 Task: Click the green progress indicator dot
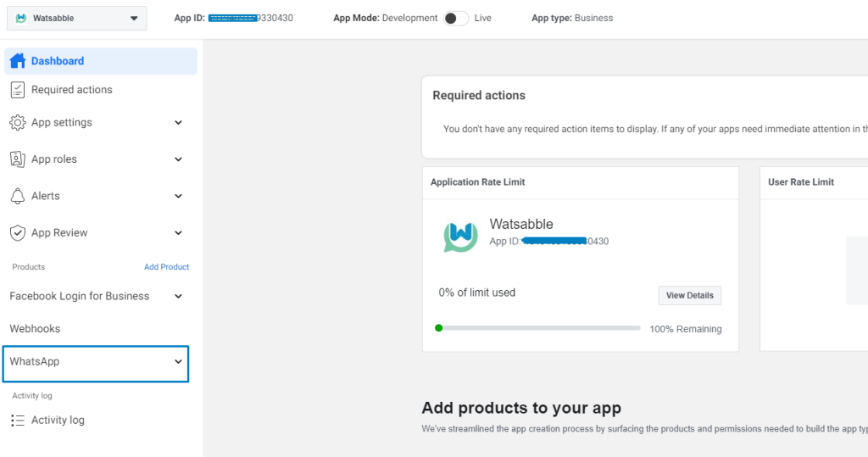click(439, 328)
